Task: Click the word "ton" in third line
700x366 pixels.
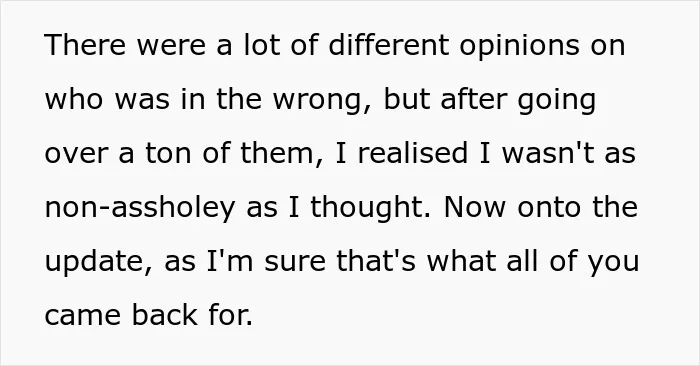Action: pyautogui.click(x=168, y=154)
